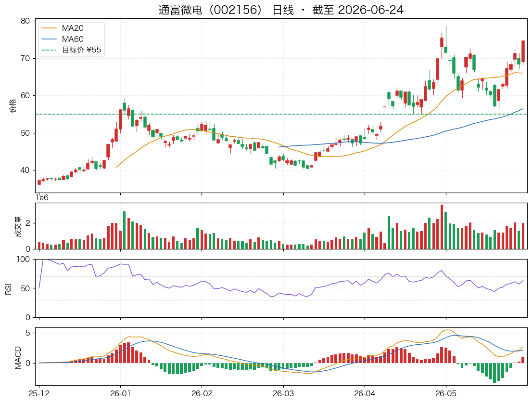Click the tallest volume bar in late April
532x403 pixels.
pyautogui.click(x=442, y=227)
